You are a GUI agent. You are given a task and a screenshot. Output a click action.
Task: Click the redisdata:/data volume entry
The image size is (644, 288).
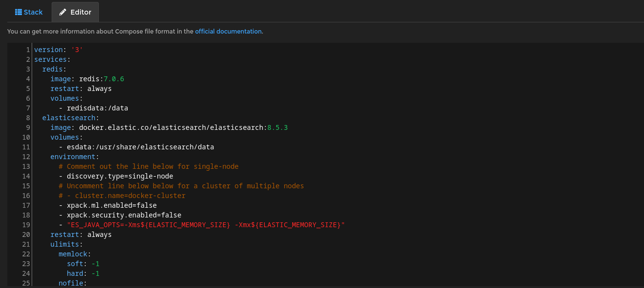tap(97, 108)
